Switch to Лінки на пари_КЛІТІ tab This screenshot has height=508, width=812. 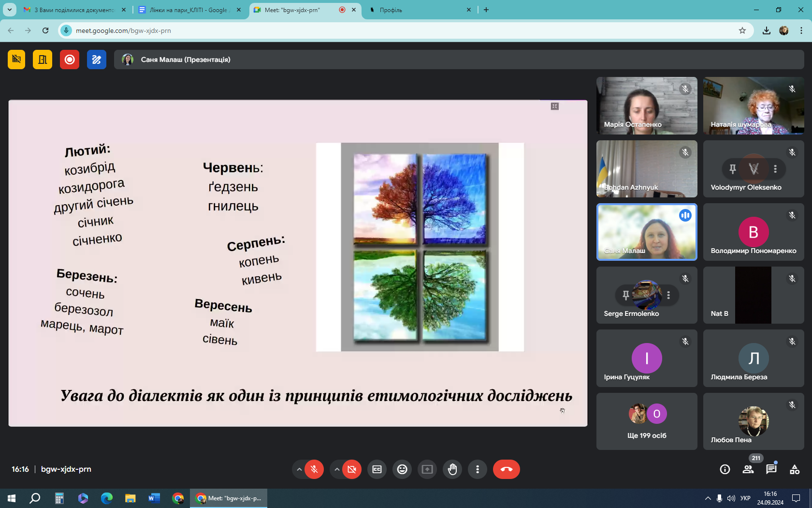point(188,10)
